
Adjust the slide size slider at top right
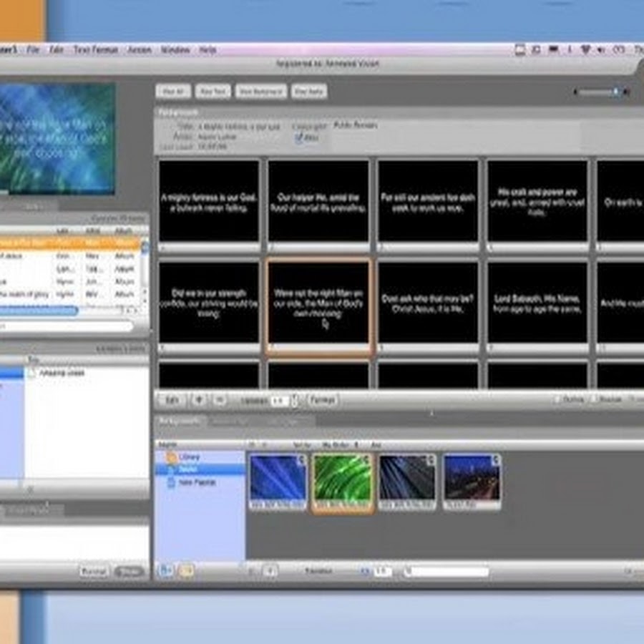coord(614,92)
